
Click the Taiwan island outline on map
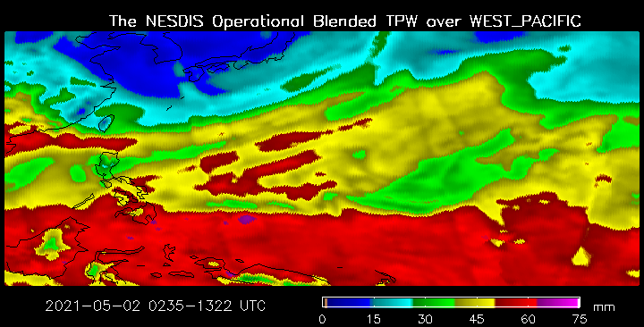pyautogui.click(x=106, y=122)
